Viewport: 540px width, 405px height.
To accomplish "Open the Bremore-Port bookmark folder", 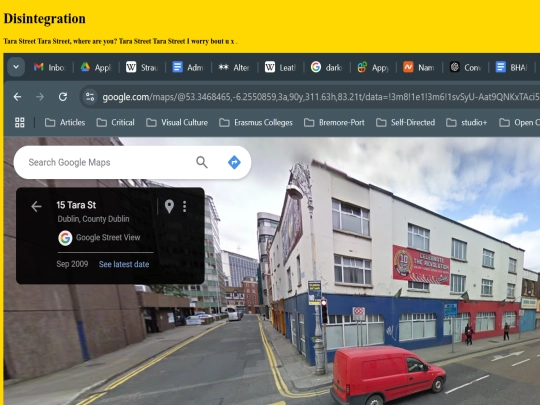I will (334, 122).
